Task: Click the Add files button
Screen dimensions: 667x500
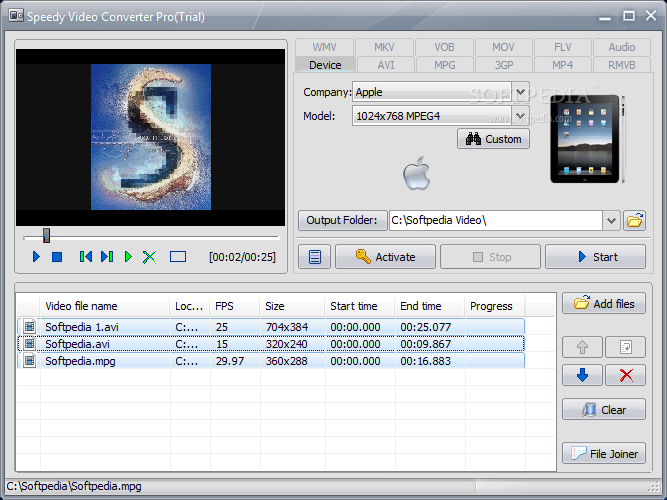Action: (x=604, y=303)
